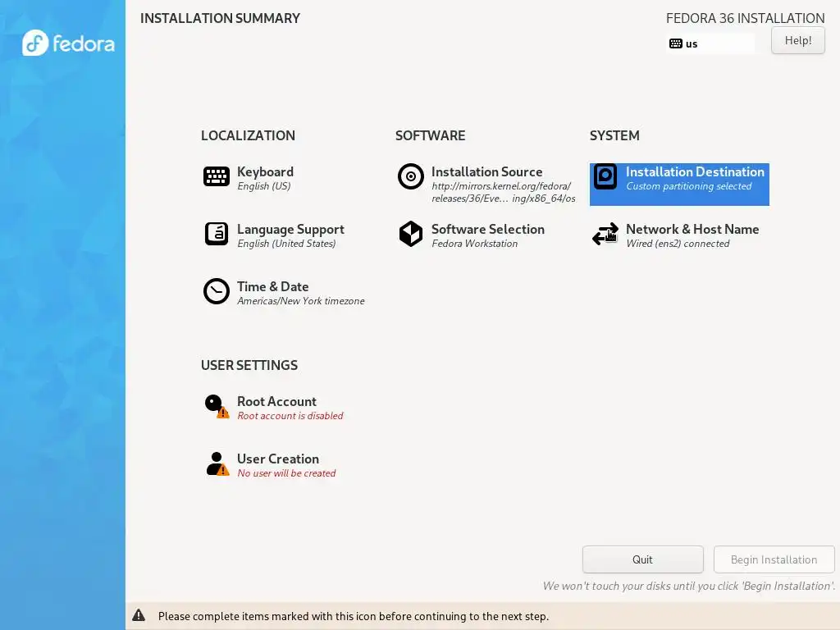
Task: Click 'English (US)' keyboard status text
Action: (x=264, y=186)
